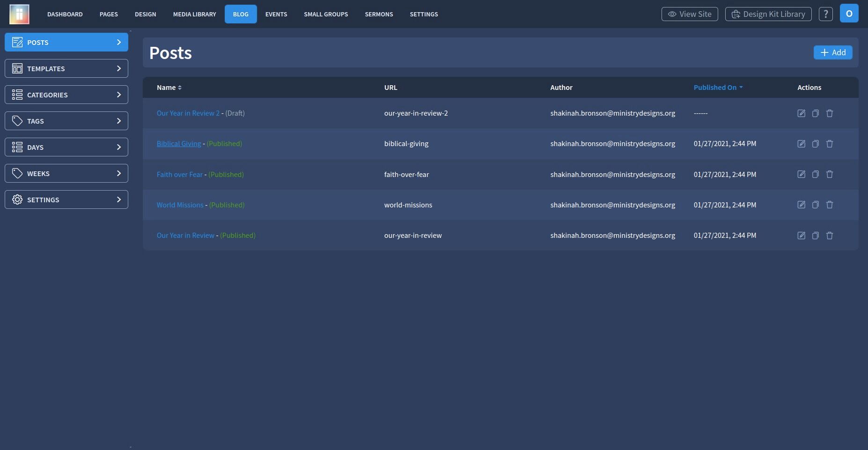Click the user avatar O icon
This screenshot has height=450, width=868.
849,14
